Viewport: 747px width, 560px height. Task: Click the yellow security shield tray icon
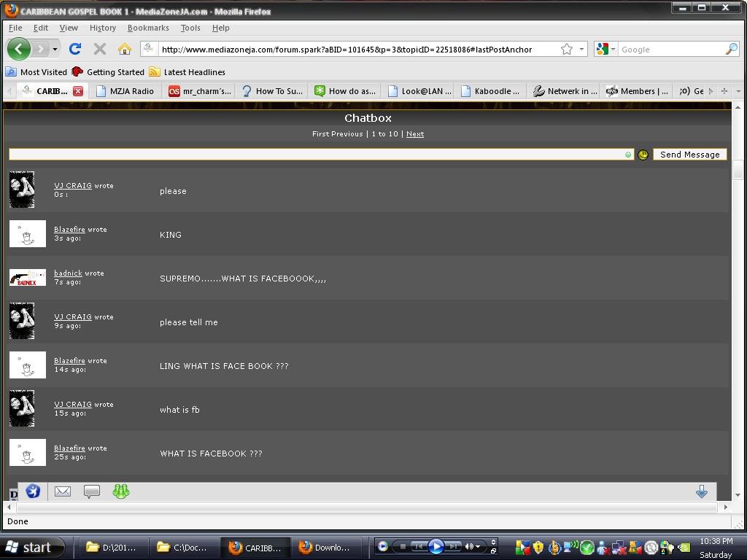point(538,548)
